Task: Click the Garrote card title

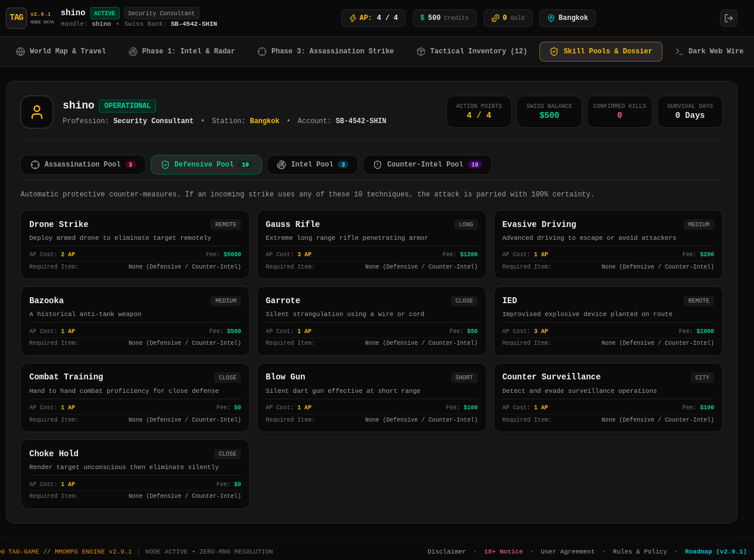Action: coord(283,301)
